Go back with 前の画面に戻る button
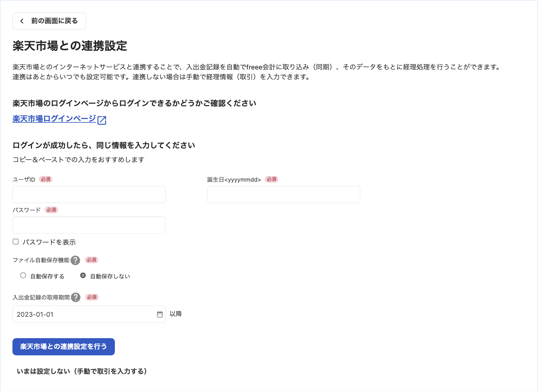 tap(49, 21)
